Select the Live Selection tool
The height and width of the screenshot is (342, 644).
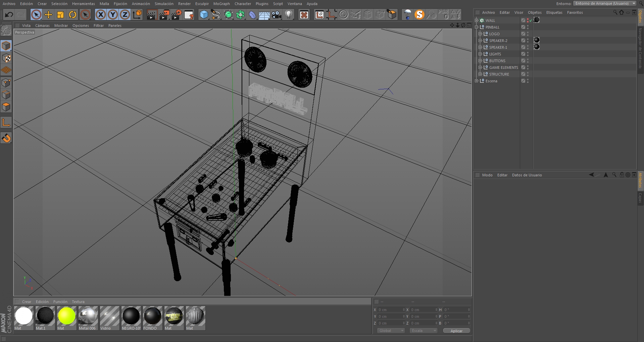[36, 15]
